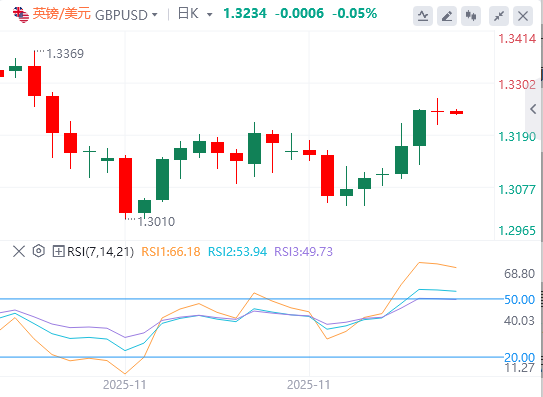This screenshot has height=397, width=543.
Task: Expand the GBPUSD symbol dropdown arrow
Action: point(155,15)
